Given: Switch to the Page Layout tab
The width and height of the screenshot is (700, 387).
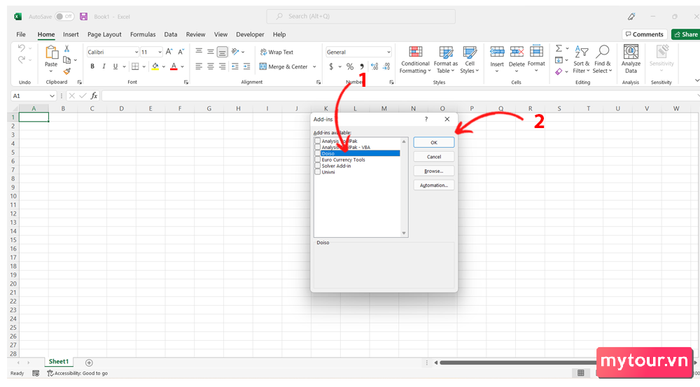Looking at the screenshot, I should pos(104,34).
